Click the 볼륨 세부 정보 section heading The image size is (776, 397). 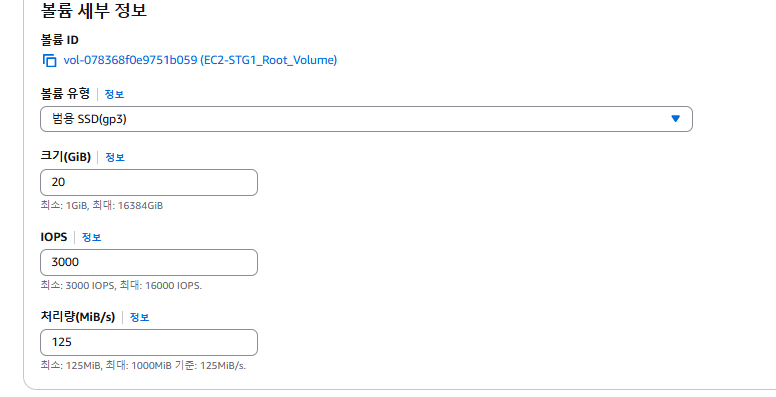[94, 10]
